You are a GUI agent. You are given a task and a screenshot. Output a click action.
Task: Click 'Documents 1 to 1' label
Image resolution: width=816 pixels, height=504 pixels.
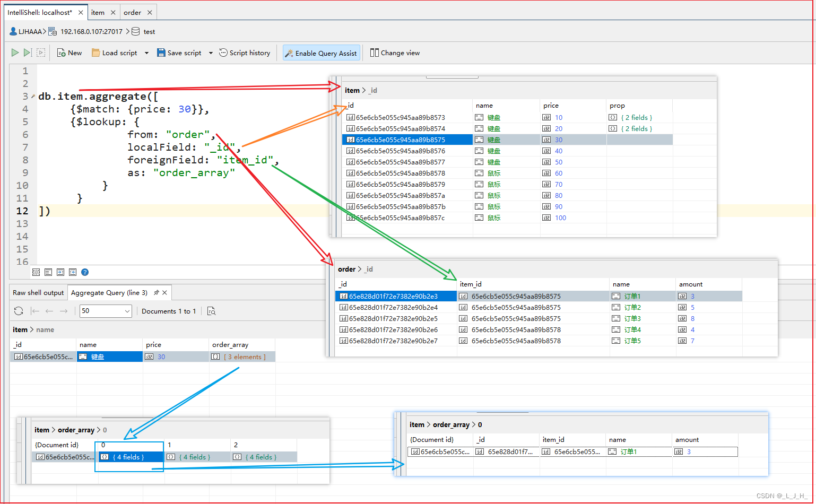(169, 311)
